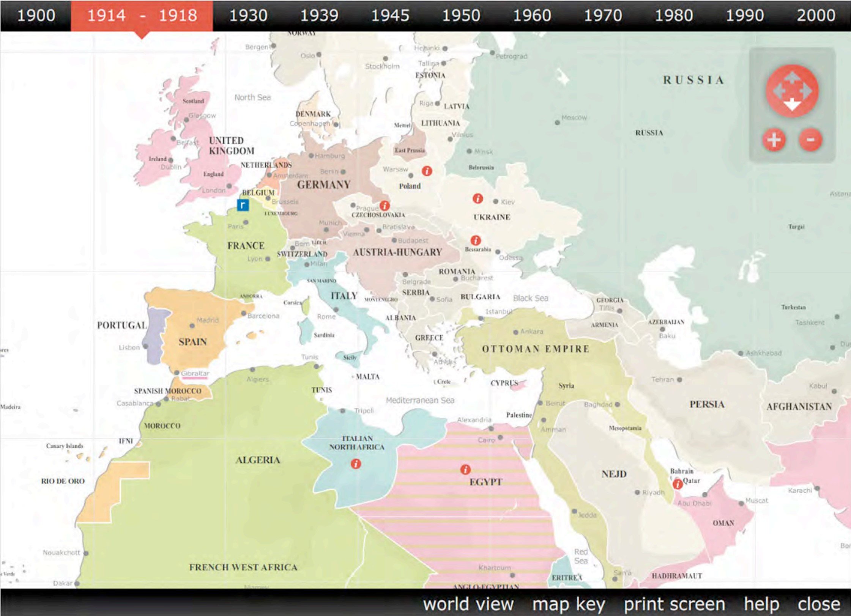Open the world view

click(x=468, y=604)
